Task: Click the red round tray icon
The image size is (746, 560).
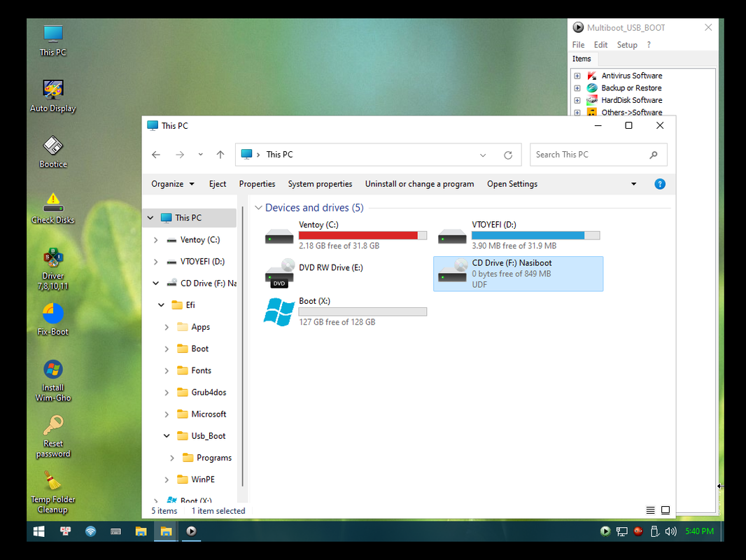Action: click(638, 531)
